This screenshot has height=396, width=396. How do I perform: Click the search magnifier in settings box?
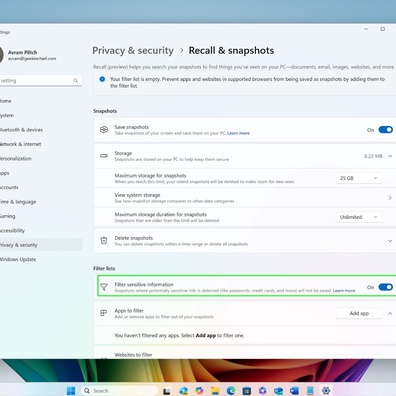[76, 80]
